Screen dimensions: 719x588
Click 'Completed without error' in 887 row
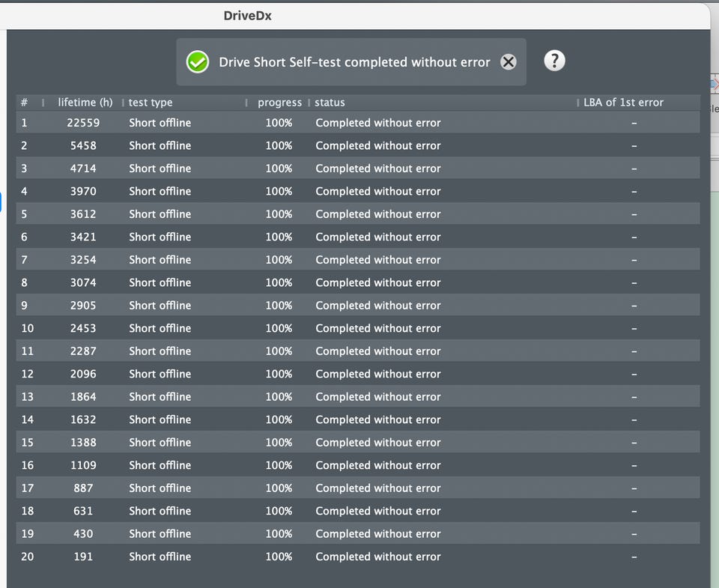378,488
